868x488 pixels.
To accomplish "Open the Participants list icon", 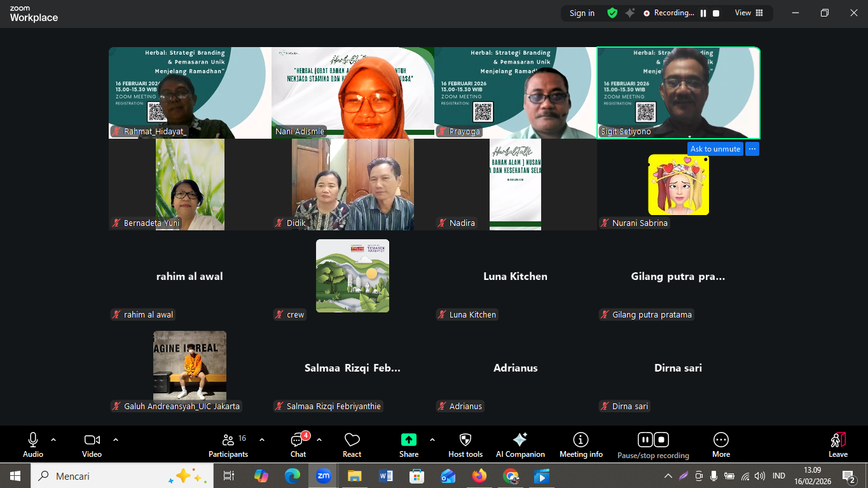I will (228, 440).
